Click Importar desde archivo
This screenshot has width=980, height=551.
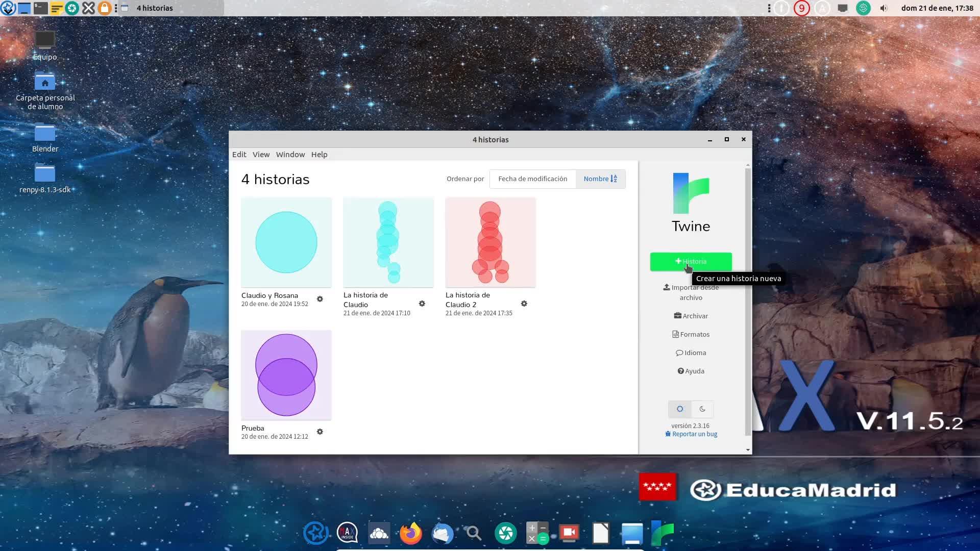pyautogui.click(x=691, y=292)
